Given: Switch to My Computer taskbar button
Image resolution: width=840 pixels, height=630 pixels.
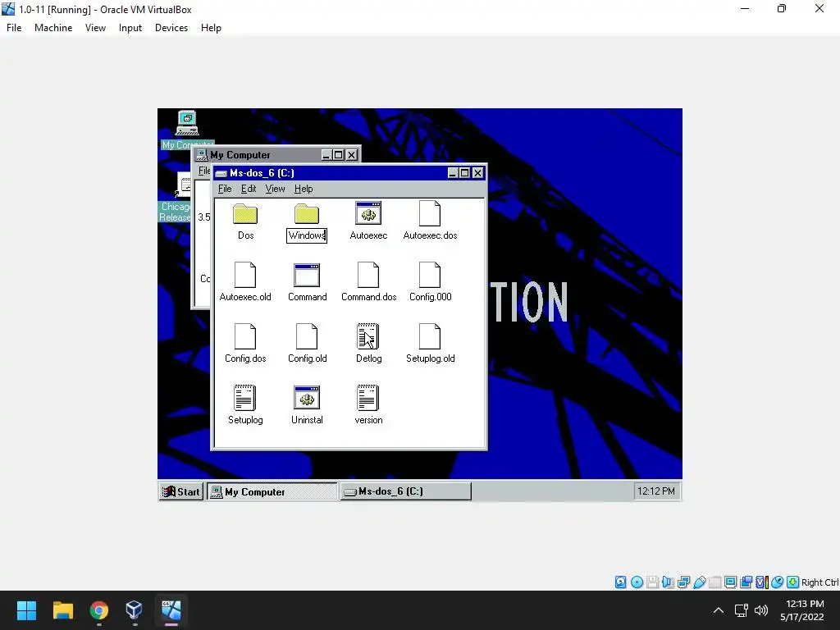Looking at the screenshot, I should click(272, 491).
